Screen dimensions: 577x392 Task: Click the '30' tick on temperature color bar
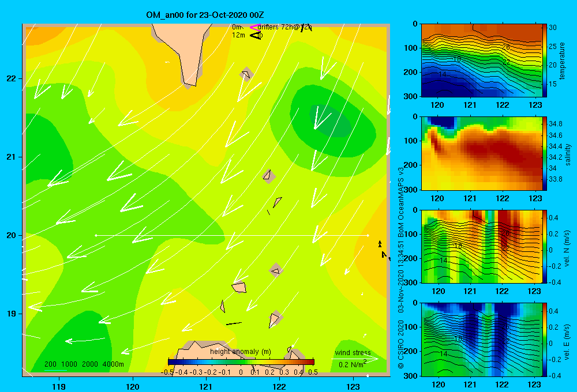tap(553, 28)
